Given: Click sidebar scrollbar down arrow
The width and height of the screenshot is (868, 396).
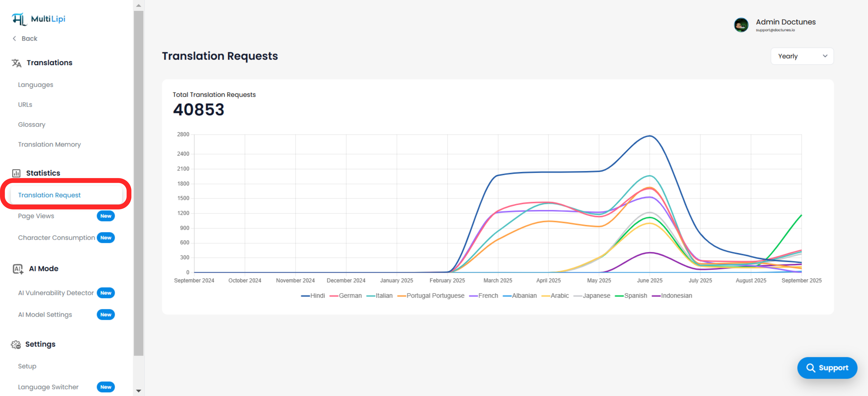Looking at the screenshot, I should pyautogui.click(x=139, y=391).
